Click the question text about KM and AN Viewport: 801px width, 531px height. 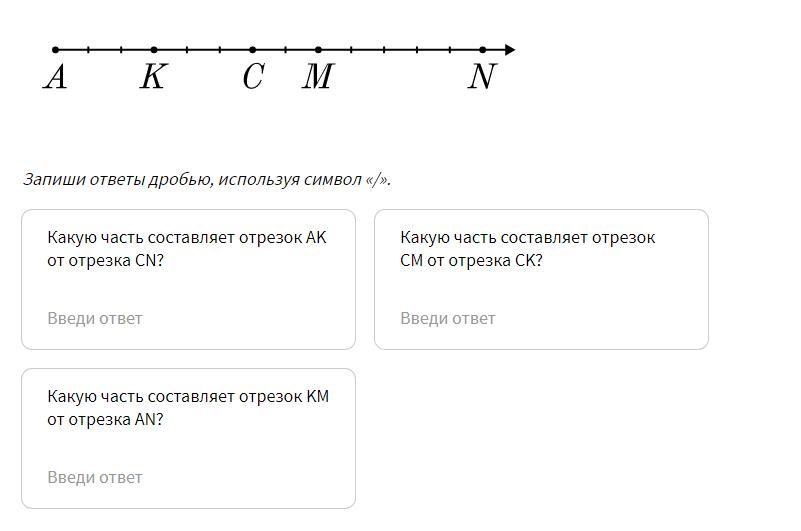click(x=188, y=408)
